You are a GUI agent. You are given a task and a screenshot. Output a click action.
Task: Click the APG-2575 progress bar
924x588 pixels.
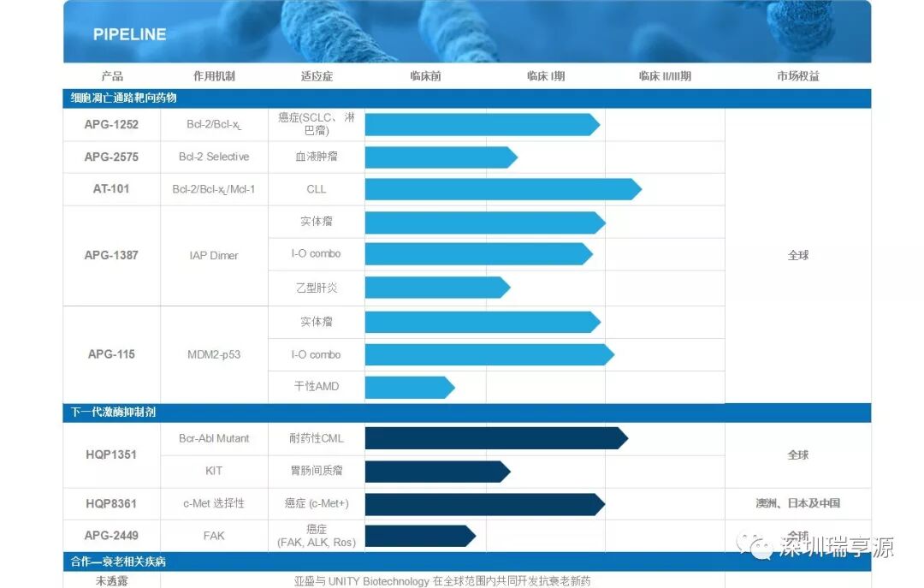point(441,157)
